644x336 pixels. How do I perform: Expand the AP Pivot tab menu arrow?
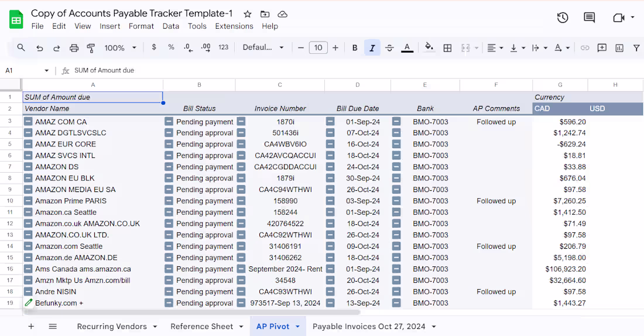[297, 327]
